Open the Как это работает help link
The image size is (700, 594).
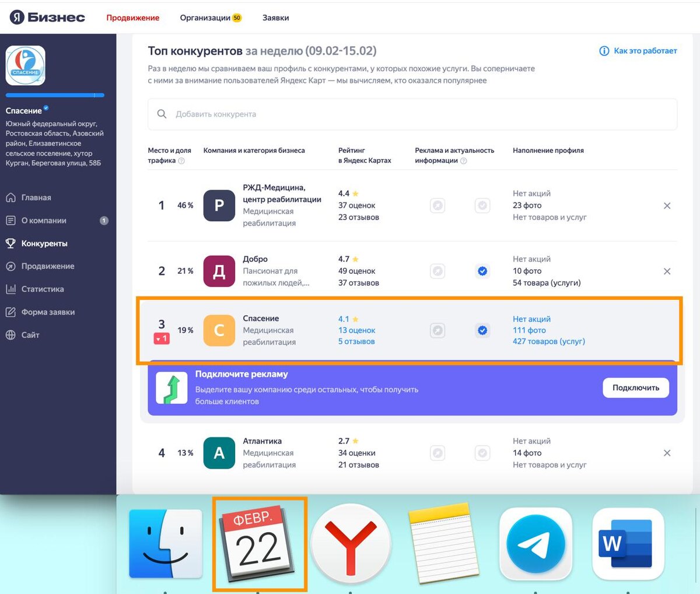[x=645, y=51]
